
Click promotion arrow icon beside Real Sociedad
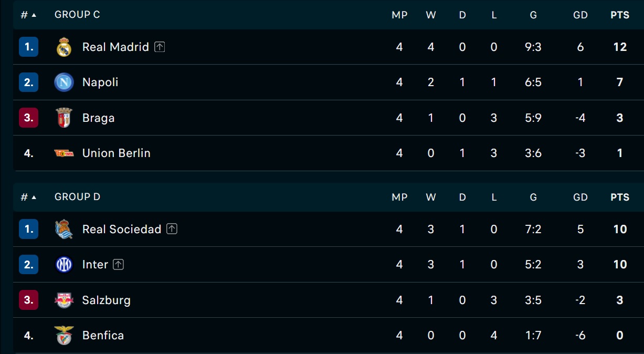pyautogui.click(x=172, y=229)
